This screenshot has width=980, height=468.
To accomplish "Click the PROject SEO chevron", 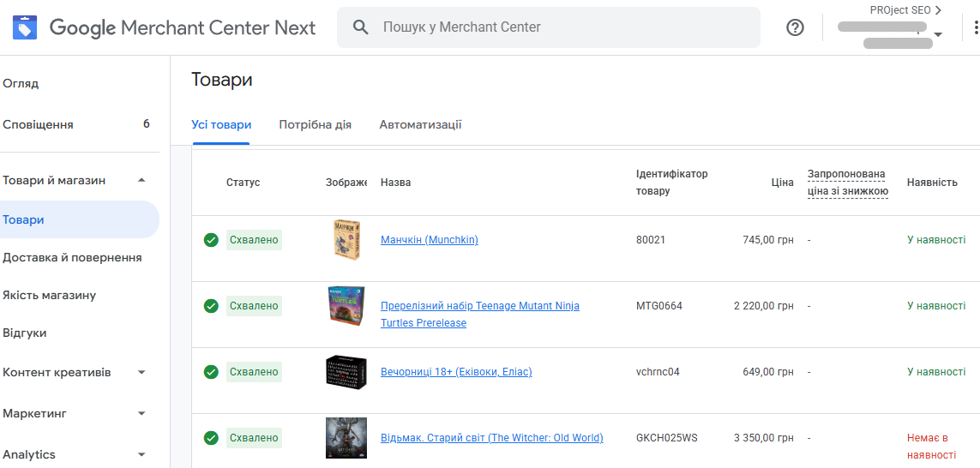I will pos(937,10).
